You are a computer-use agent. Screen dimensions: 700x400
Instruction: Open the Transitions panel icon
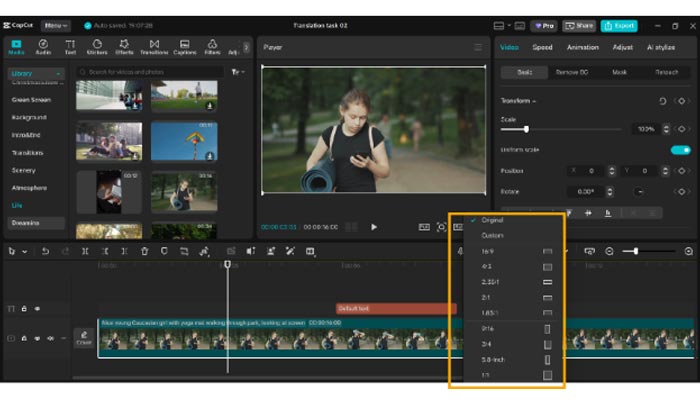click(x=154, y=46)
